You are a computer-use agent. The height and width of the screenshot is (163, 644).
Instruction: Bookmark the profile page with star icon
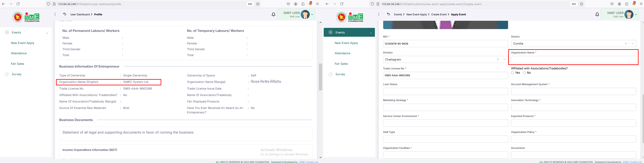click(258, 4)
